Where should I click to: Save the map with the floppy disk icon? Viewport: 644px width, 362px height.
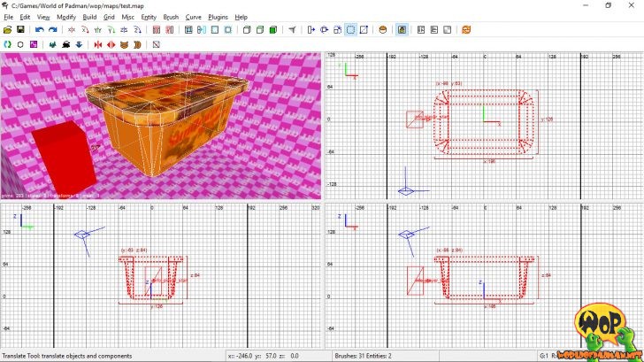click(x=20, y=30)
